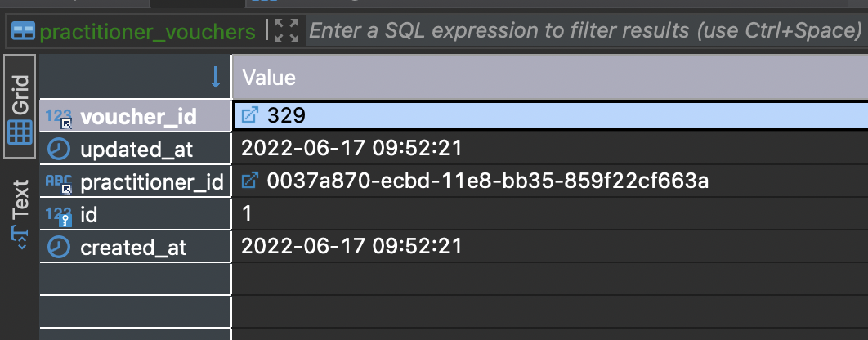
Task: Click the expand filter panel arrows icon
Action: pyautogui.click(x=286, y=30)
